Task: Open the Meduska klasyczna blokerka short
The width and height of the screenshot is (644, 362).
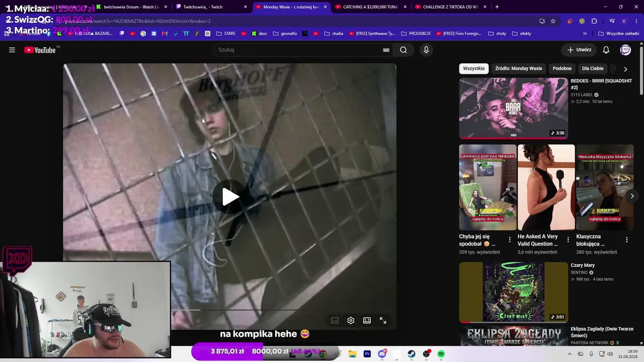Action: pyautogui.click(x=605, y=187)
